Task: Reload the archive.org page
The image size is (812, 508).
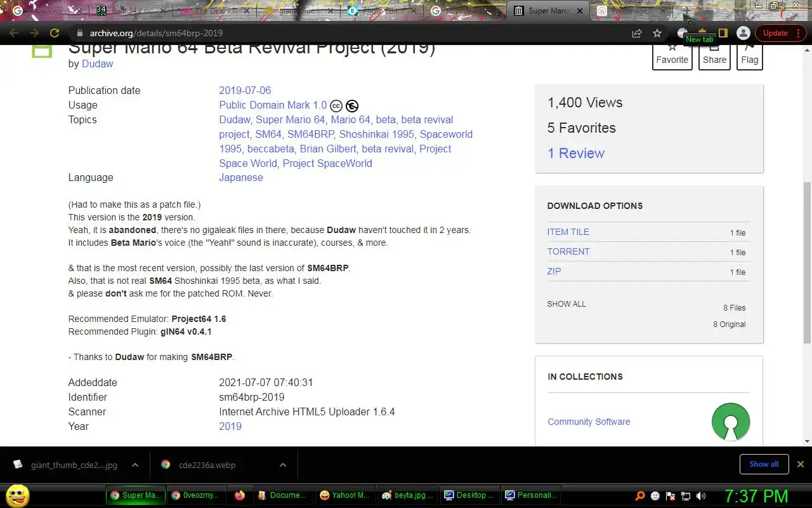Action: pos(55,33)
